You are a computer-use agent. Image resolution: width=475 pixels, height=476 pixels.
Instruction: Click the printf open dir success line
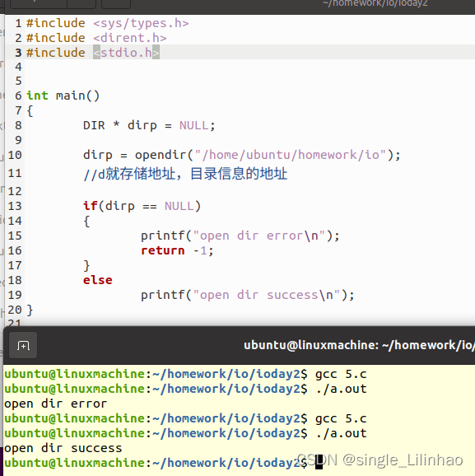[x=247, y=295]
